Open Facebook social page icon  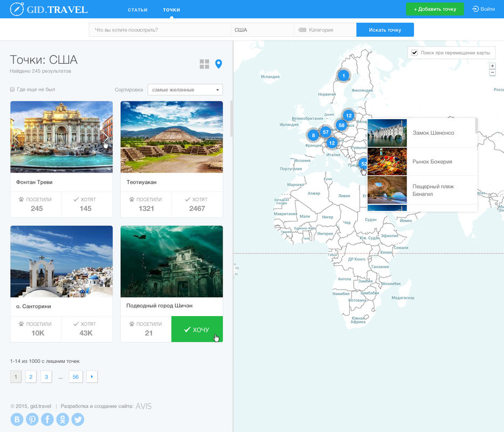pos(47,419)
